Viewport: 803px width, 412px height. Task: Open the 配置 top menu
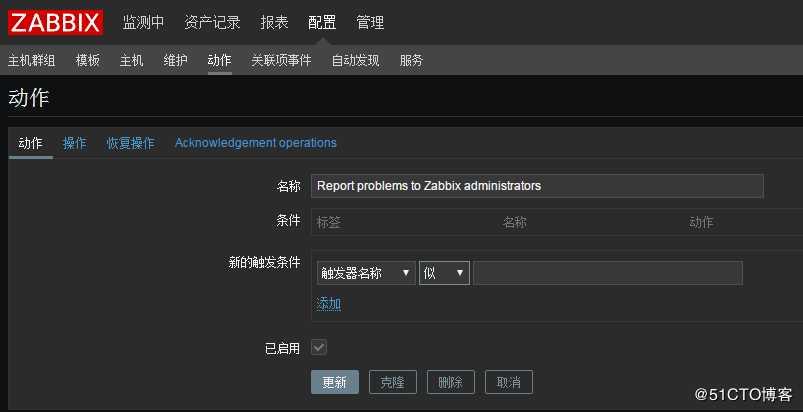pos(322,23)
